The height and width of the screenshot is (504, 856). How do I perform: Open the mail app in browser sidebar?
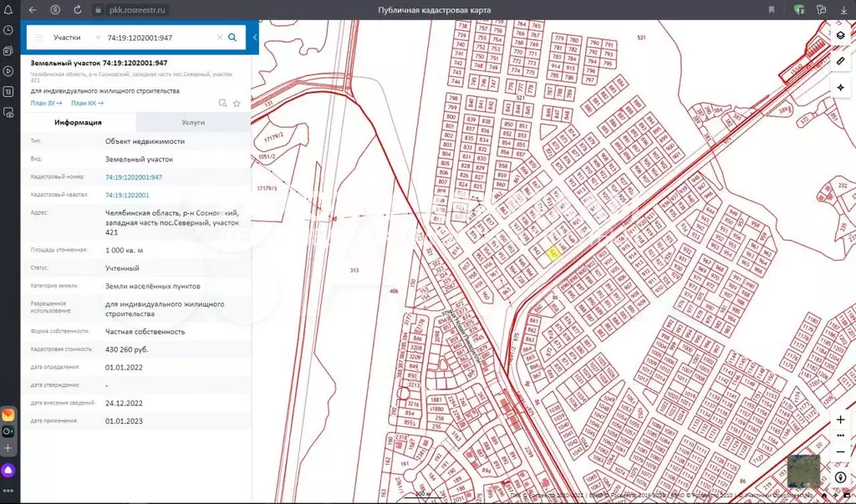8,415
